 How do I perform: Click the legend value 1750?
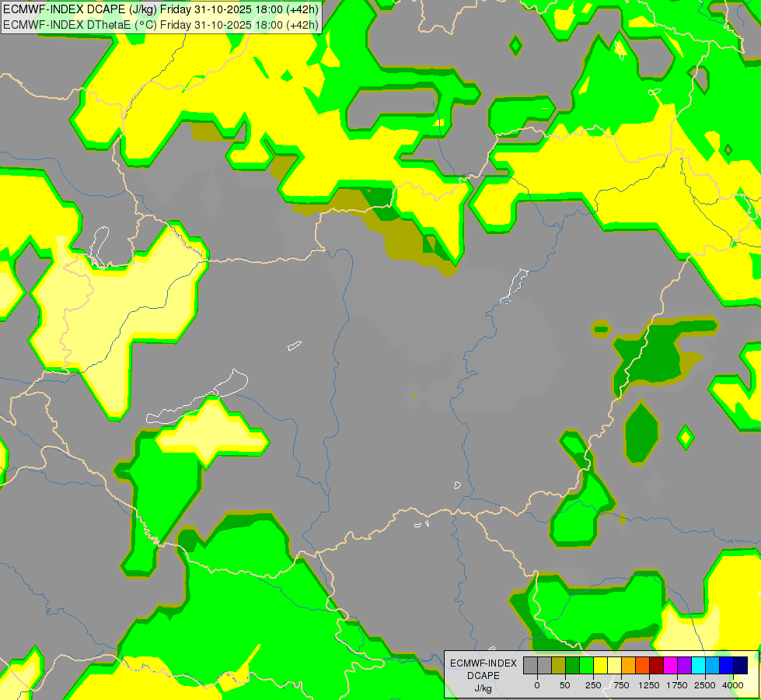click(x=677, y=685)
